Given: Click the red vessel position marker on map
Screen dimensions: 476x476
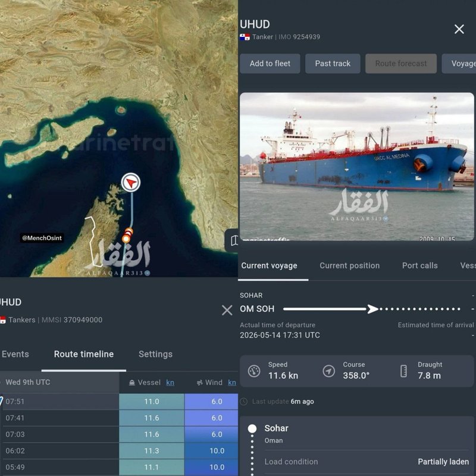Looking at the screenshot, I should (x=131, y=183).
